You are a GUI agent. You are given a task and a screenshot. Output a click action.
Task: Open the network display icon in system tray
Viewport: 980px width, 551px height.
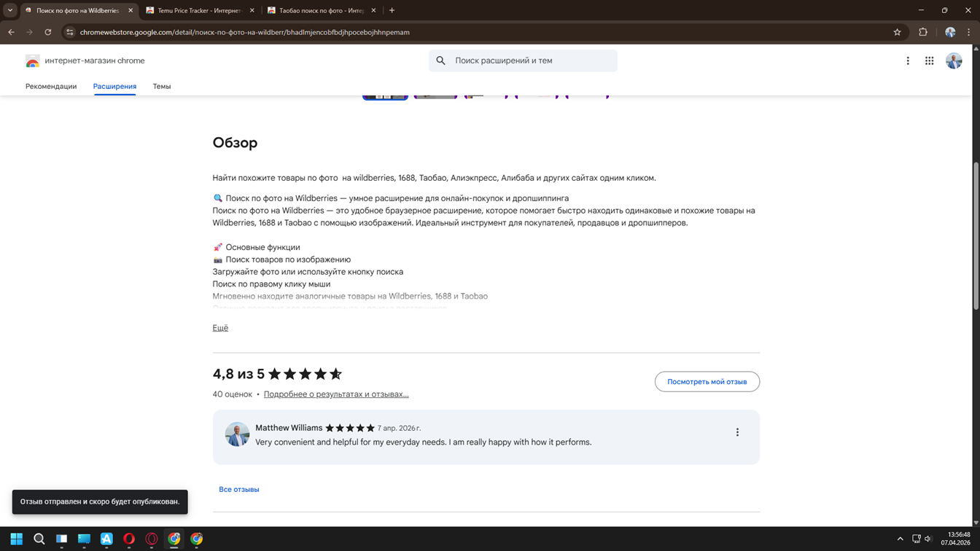(x=916, y=539)
